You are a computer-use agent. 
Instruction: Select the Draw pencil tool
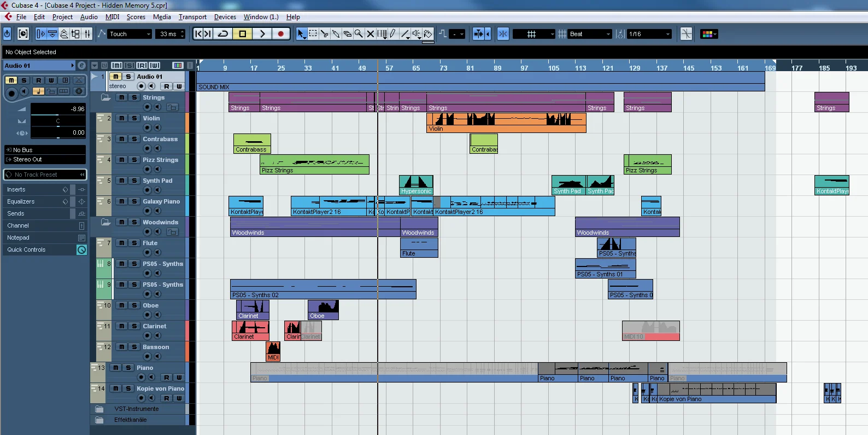(x=392, y=34)
